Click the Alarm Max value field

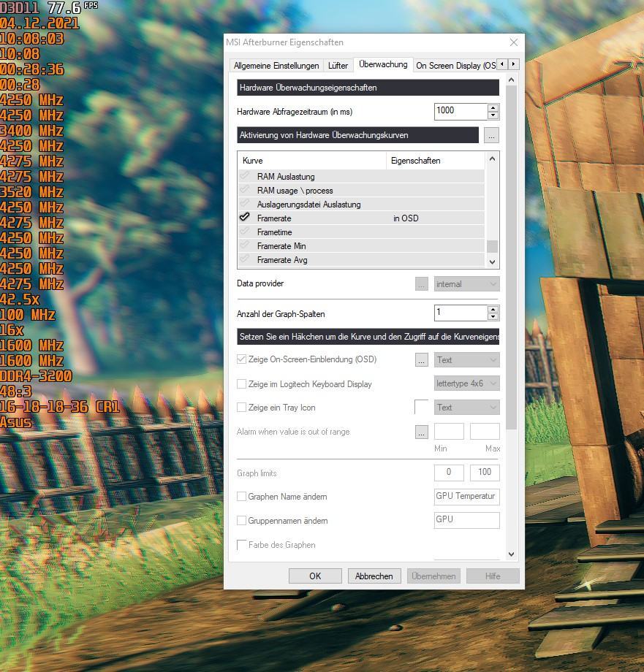coord(485,431)
